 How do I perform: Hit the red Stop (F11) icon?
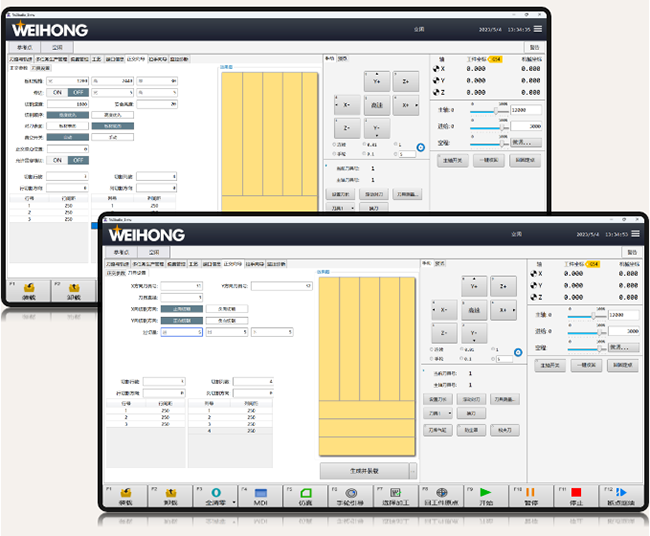coord(576,493)
